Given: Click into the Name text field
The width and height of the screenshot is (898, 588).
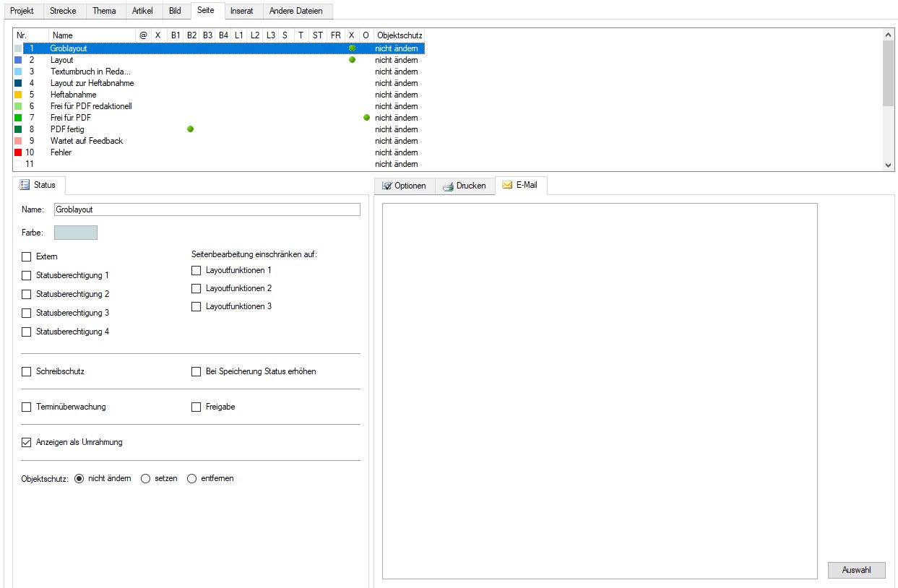Looking at the screenshot, I should click(x=207, y=209).
